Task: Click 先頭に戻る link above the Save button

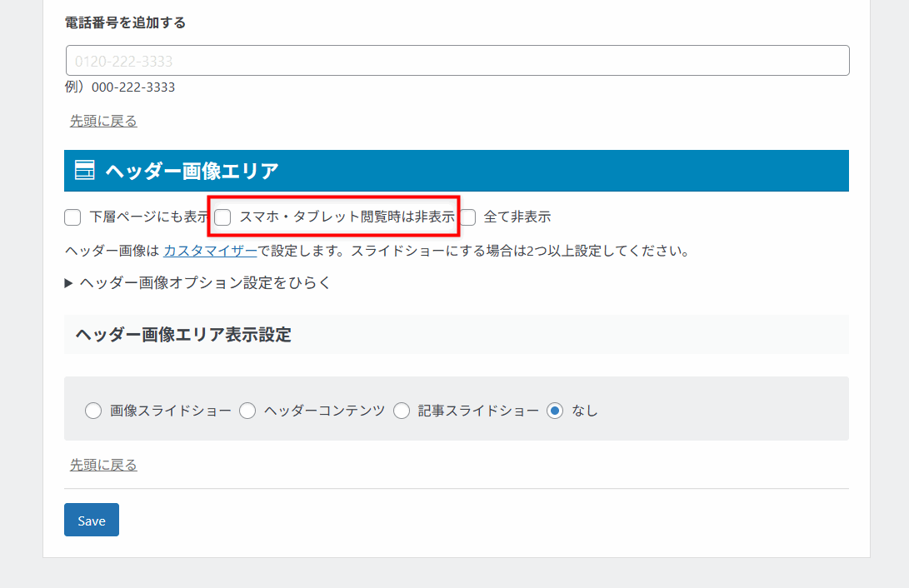Action: pyautogui.click(x=103, y=465)
